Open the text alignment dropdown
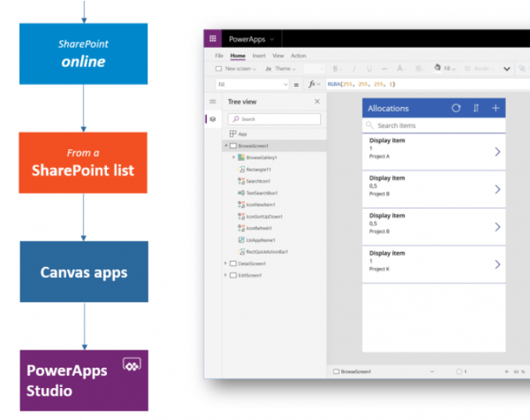 (420, 69)
